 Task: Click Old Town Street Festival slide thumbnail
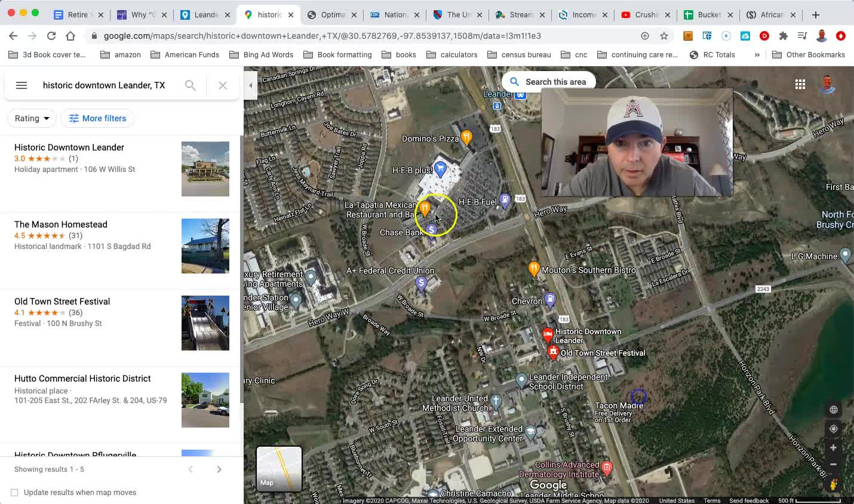click(205, 323)
